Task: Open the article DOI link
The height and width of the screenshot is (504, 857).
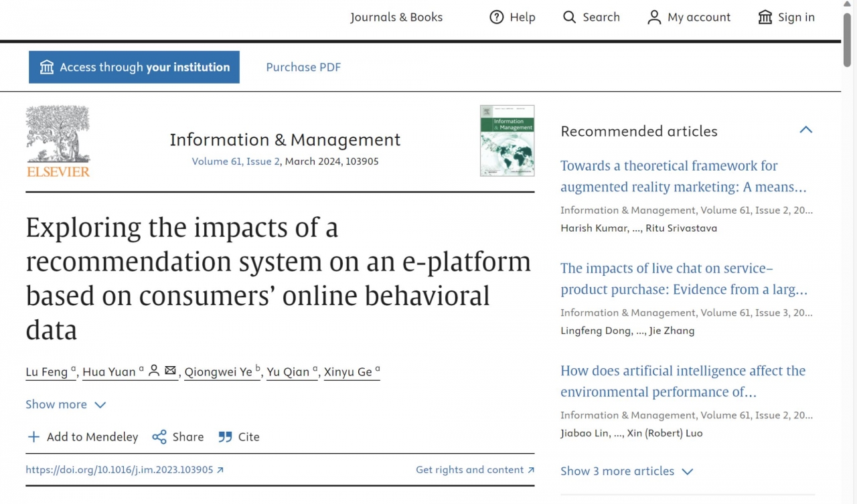Action: pyautogui.click(x=125, y=470)
